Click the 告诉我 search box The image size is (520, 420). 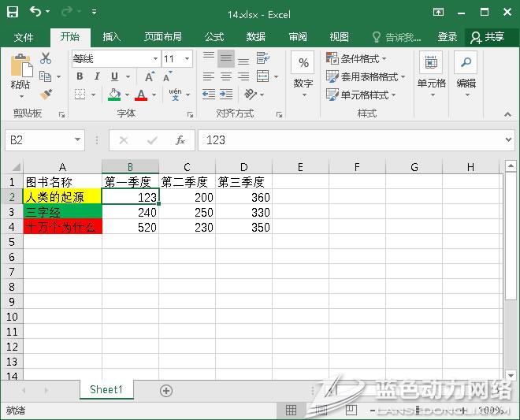point(397,37)
